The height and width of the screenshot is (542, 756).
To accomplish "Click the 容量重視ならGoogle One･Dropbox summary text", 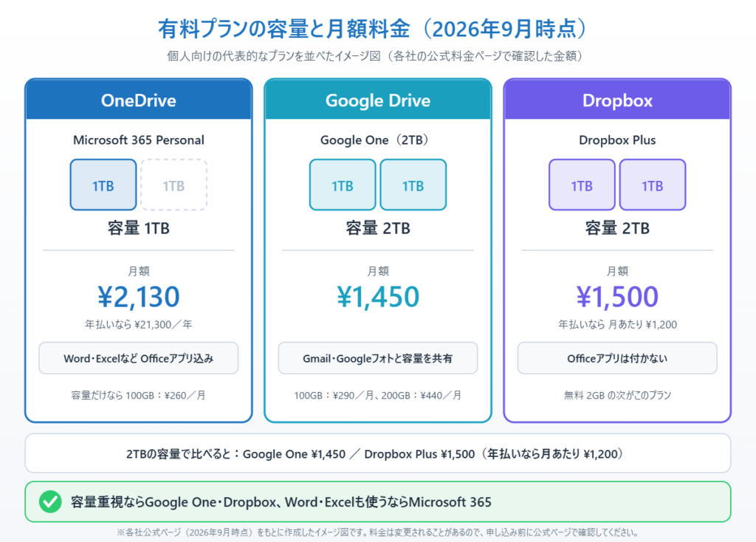I will pyautogui.click(x=281, y=502).
